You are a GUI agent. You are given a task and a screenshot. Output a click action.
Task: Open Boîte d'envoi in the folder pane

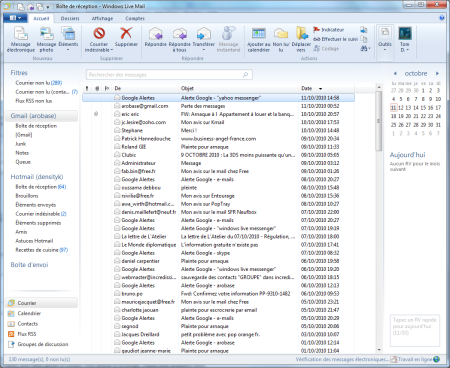pyautogui.click(x=29, y=265)
